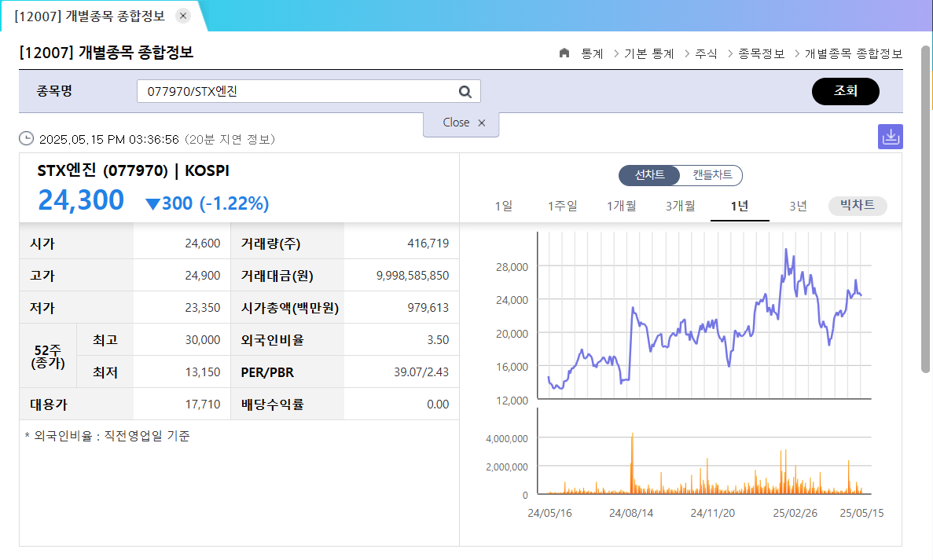Open 기본 통계 breadcrumb link
This screenshot has width=933, height=560.
pos(648,53)
